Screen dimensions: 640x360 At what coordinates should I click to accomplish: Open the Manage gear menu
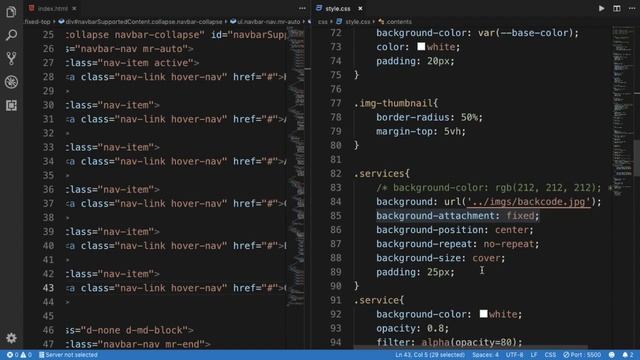[11, 338]
